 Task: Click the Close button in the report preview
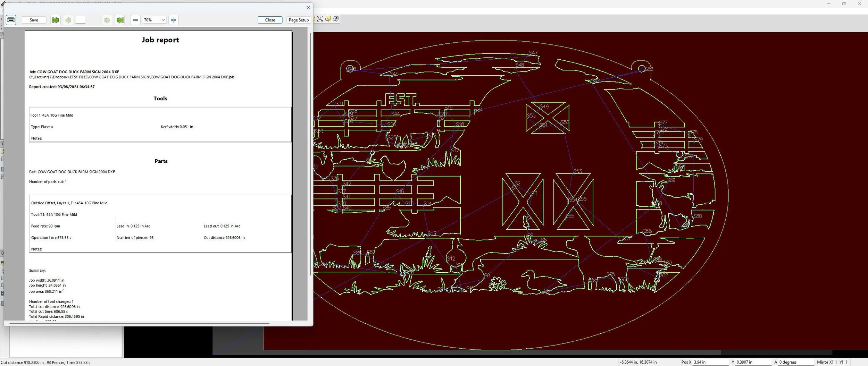[270, 20]
